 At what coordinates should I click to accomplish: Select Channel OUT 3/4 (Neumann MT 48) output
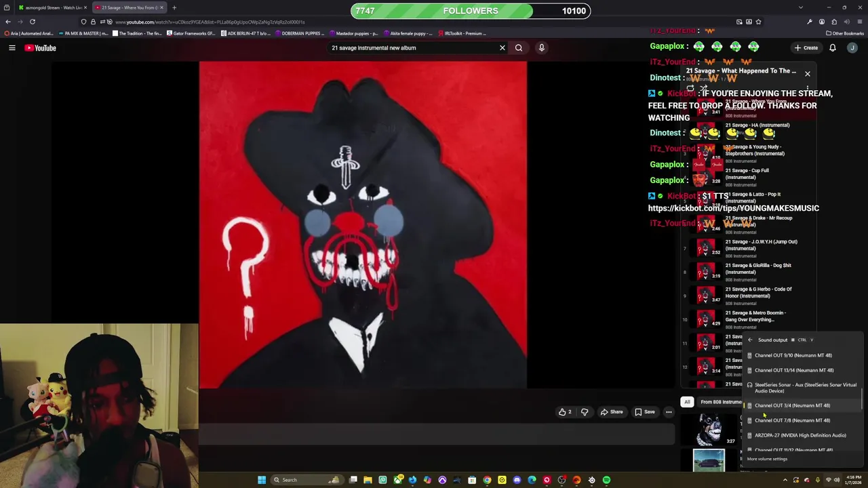[803, 405]
